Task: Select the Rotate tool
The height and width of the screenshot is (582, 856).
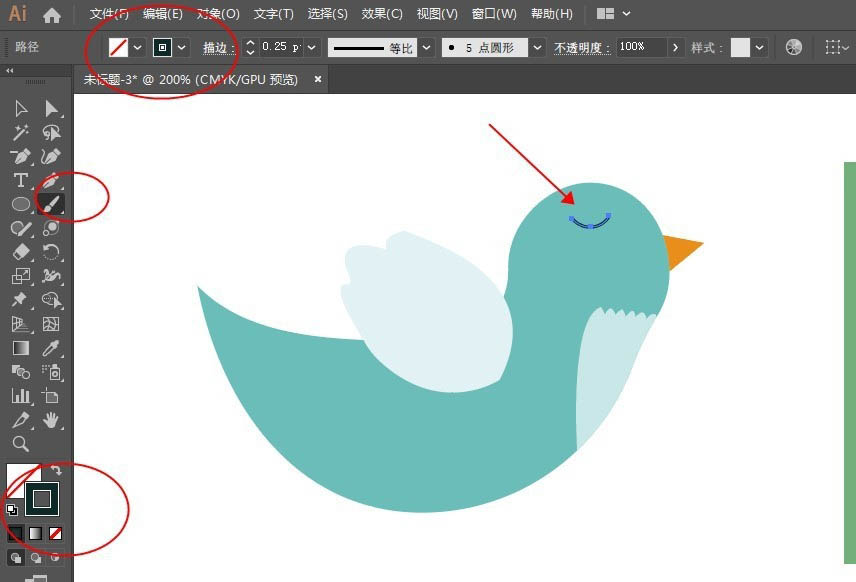Action: click(51, 252)
